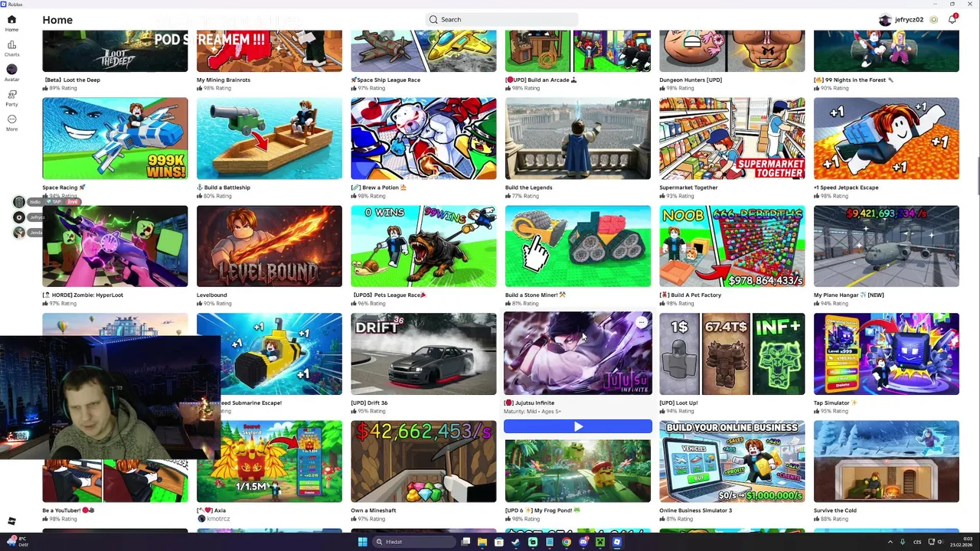Click the 99 Nights in the Forest title
The height and width of the screenshot is (551, 980).
point(854,80)
